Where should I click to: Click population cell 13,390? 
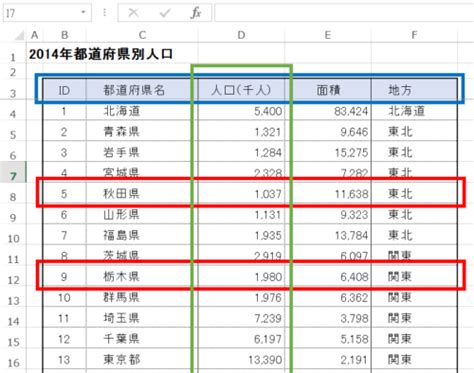tap(241, 359)
